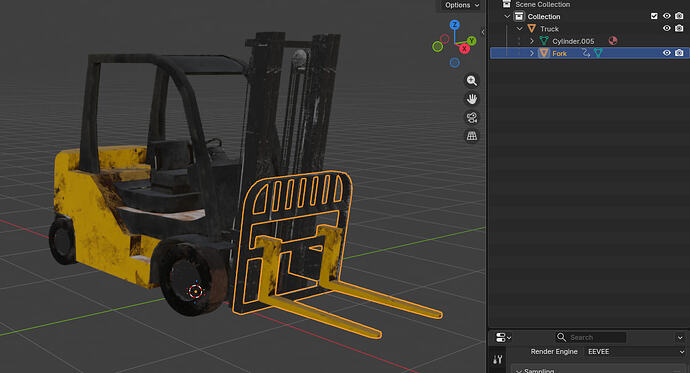
Task: Click the Fork orange object icon
Action: pos(544,53)
